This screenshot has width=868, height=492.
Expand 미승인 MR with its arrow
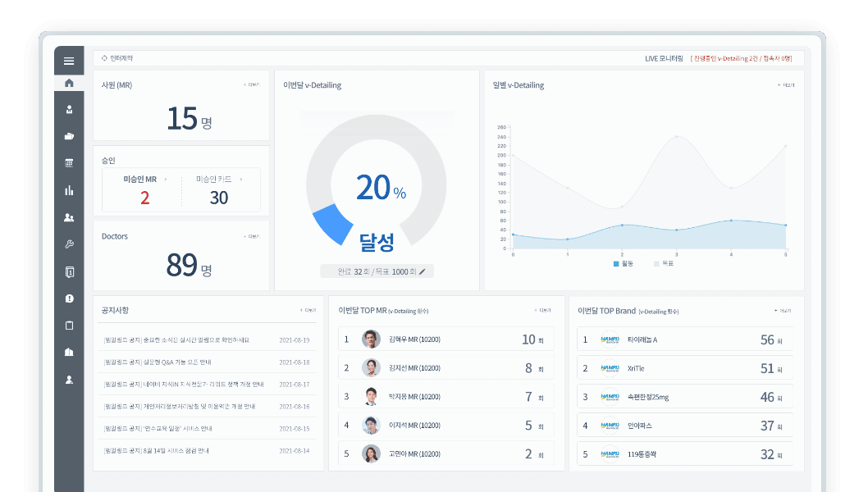166,180
